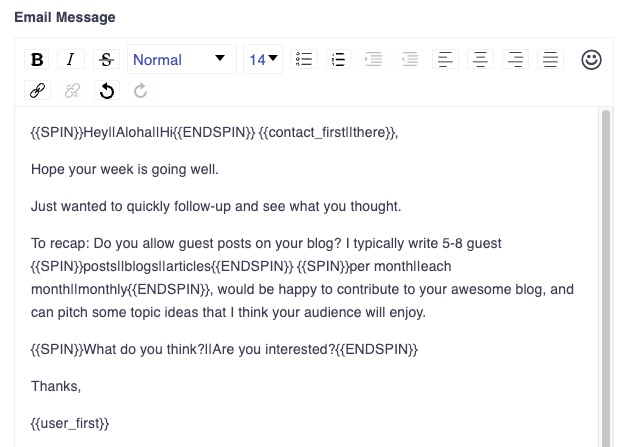Justify the text alignment

[x=549, y=60]
